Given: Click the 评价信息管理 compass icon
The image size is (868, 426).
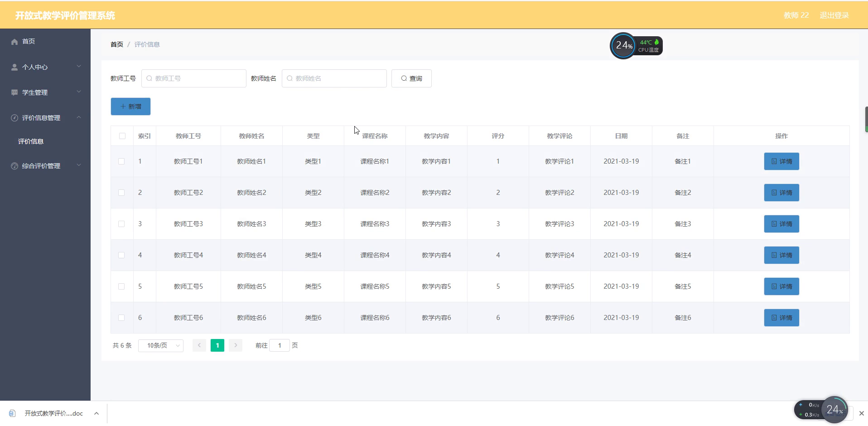Looking at the screenshot, I should (14, 118).
